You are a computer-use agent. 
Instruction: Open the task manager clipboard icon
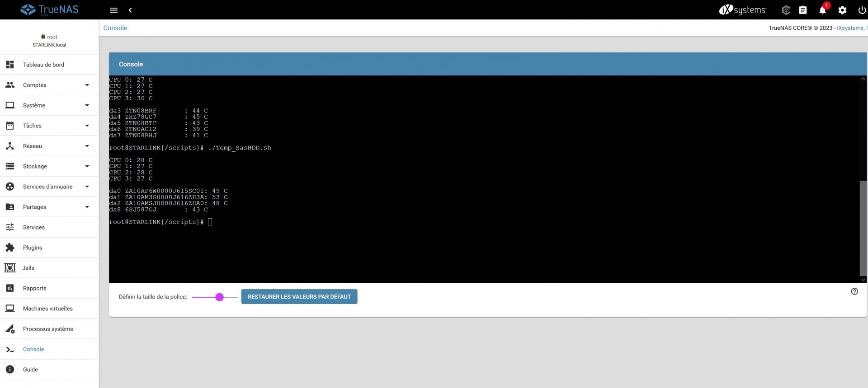803,10
